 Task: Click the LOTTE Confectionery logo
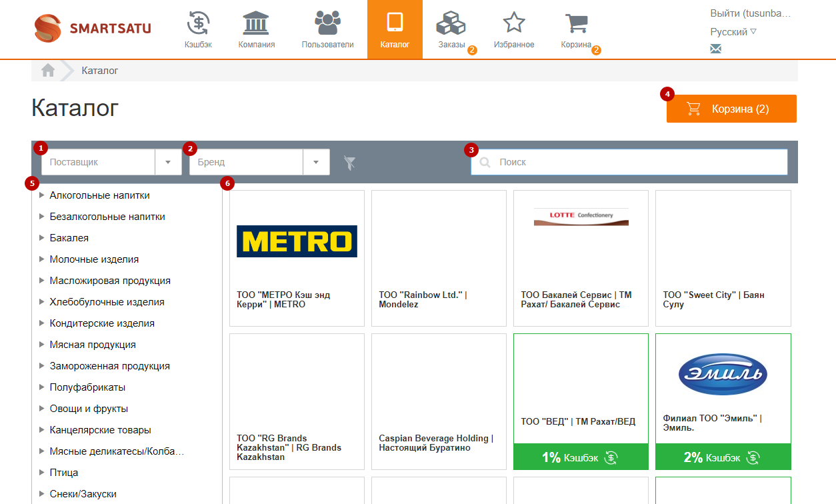tap(581, 217)
